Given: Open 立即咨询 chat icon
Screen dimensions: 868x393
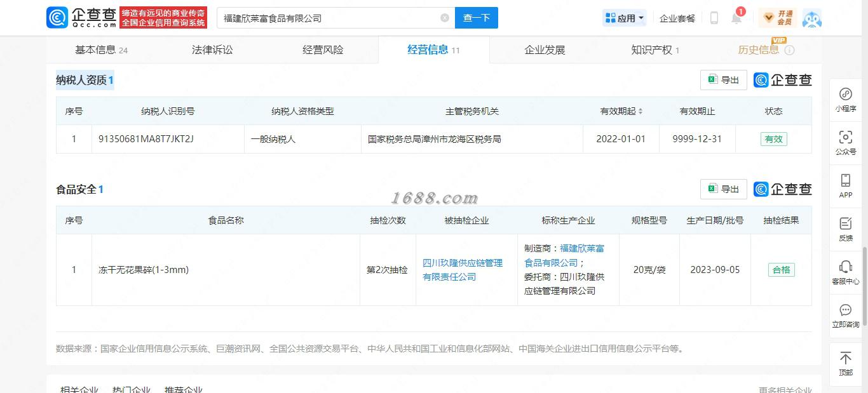Looking at the screenshot, I should click(x=846, y=316).
